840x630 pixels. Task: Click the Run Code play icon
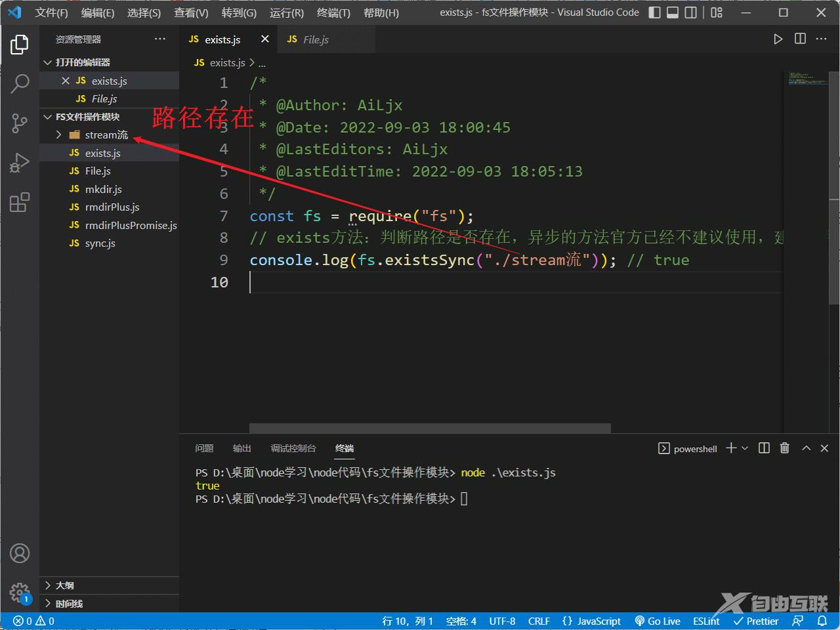click(778, 39)
